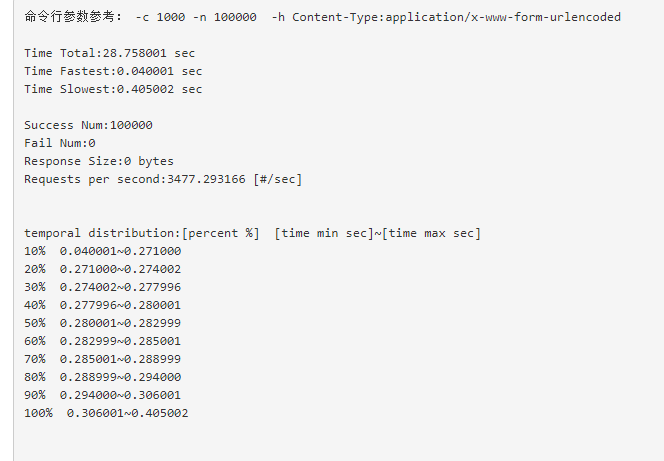Viewport: 664px width, 461px height.
Task: Click the Success Num:100000 line
Action: click(89, 125)
